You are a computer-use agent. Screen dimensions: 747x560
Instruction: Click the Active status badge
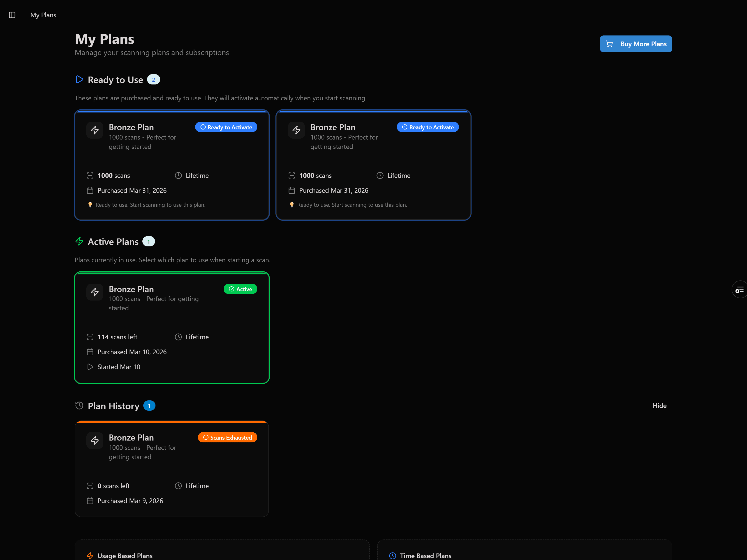click(x=240, y=289)
